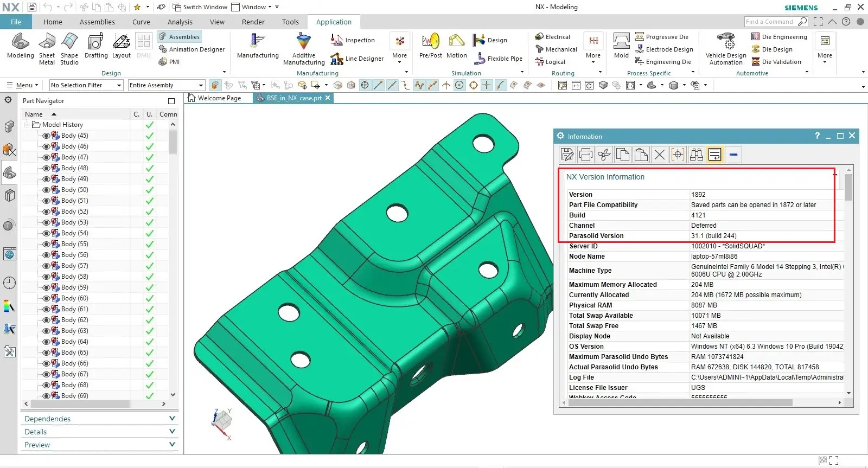Toggle the Assemblies application button
Screen dimensions: 868x468
[180, 37]
